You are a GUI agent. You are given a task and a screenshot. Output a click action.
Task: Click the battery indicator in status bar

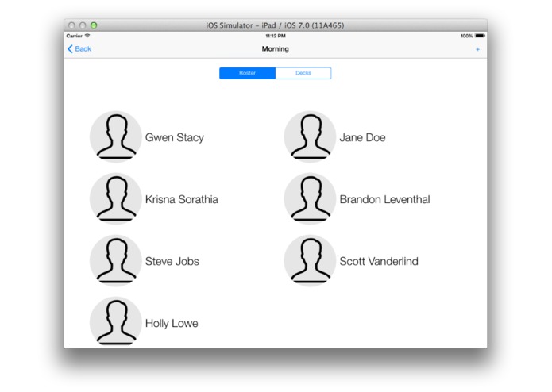[480, 36]
